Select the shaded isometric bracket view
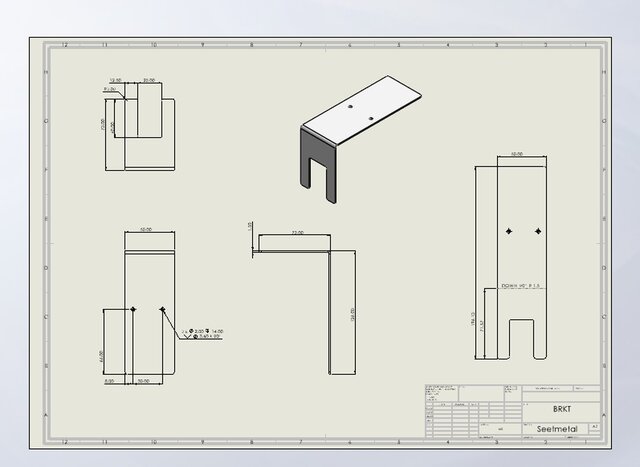The image size is (640, 467). coord(361,139)
